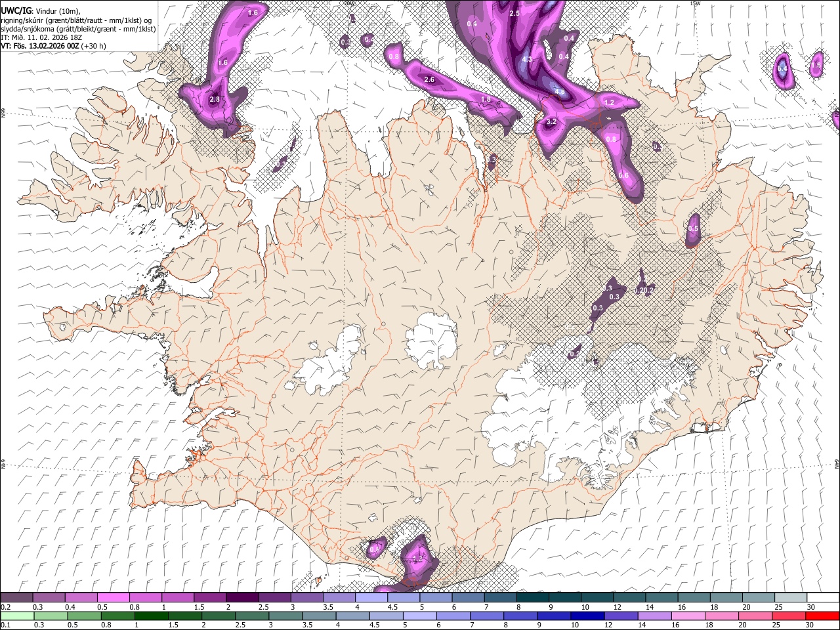840x630 pixels.
Task: Click the 1.8 precipitation value on the map
Action: [486, 100]
